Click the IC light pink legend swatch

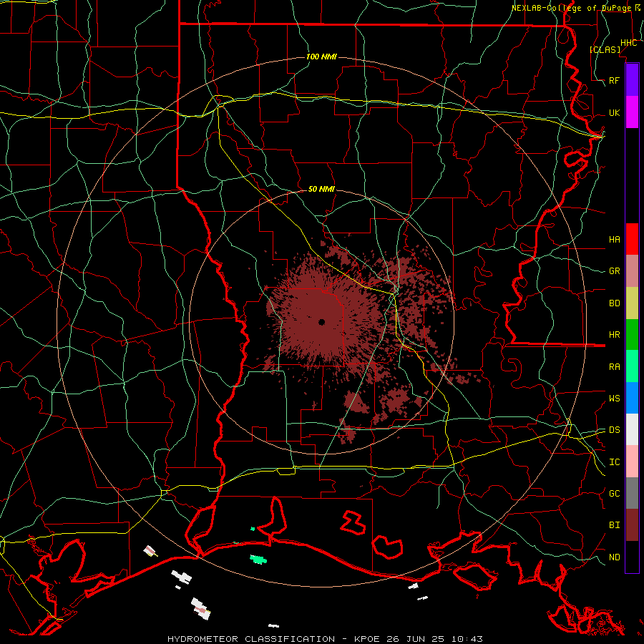[x=632, y=462]
